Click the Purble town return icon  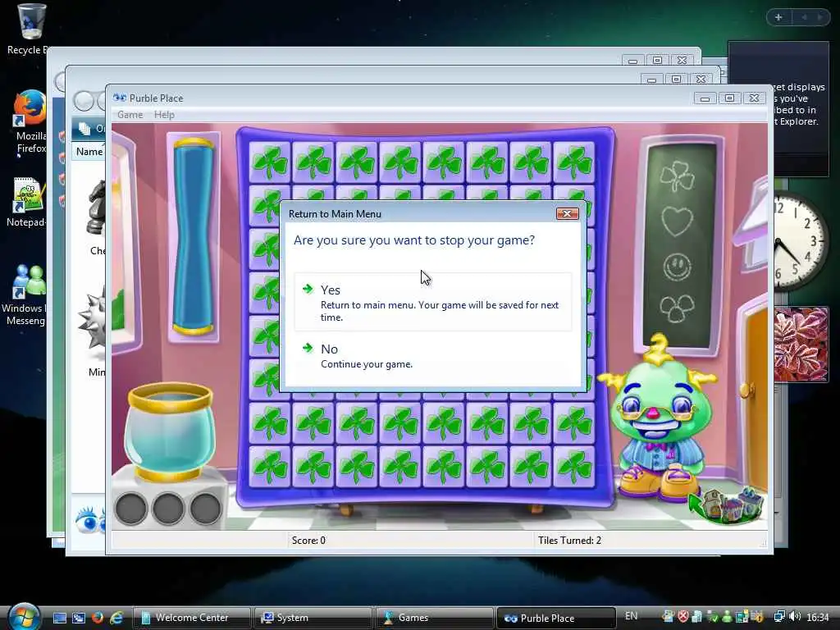pyautogui.click(x=727, y=506)
